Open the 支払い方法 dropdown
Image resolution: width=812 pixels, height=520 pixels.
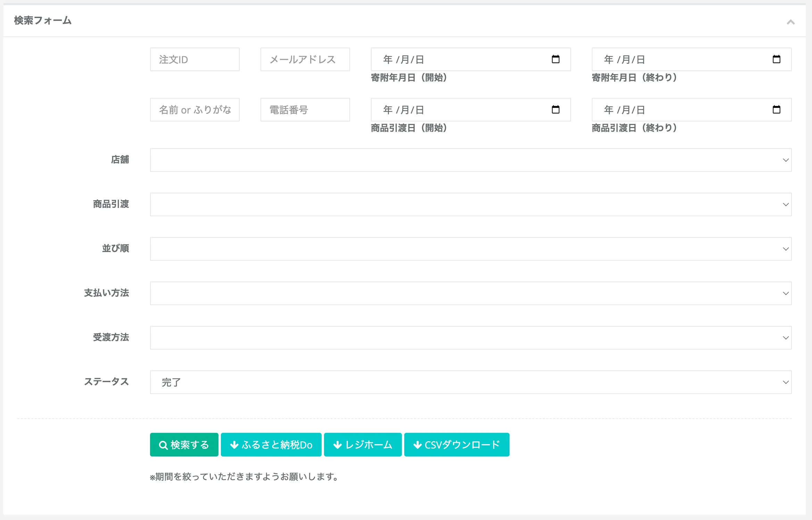[471, 293]
